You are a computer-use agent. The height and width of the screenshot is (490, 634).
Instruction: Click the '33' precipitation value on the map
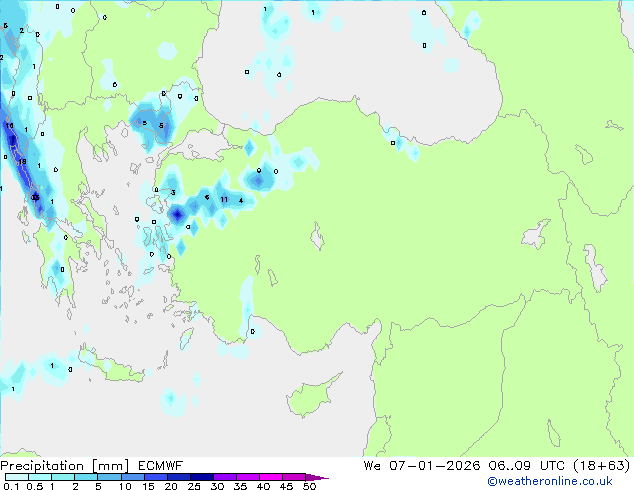(x=35, y=197)
